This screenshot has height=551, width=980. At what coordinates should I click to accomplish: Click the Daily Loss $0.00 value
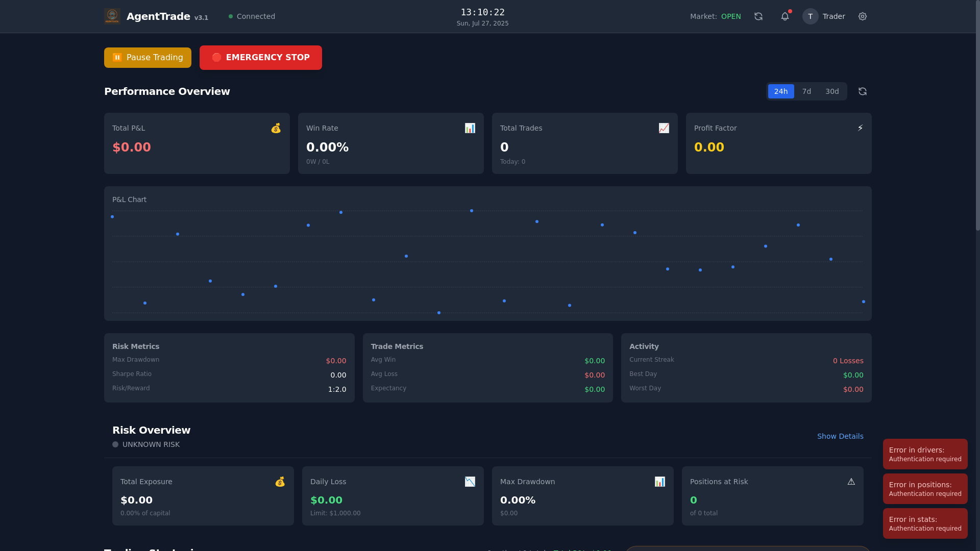click(x=326, y=500)
